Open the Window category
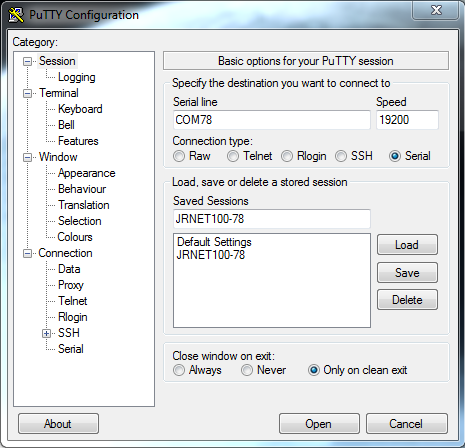 click(x=58, y=157)
